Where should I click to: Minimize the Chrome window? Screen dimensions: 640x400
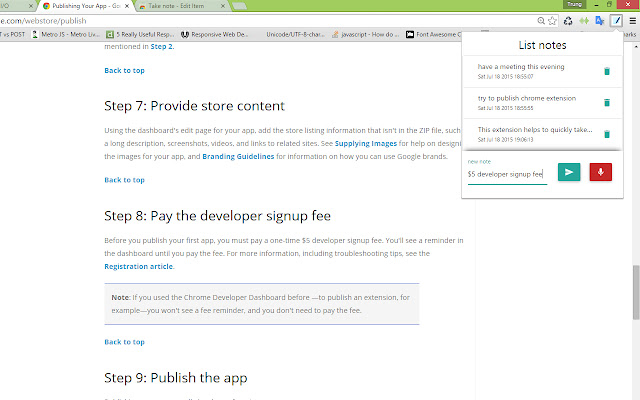(596, 4)
